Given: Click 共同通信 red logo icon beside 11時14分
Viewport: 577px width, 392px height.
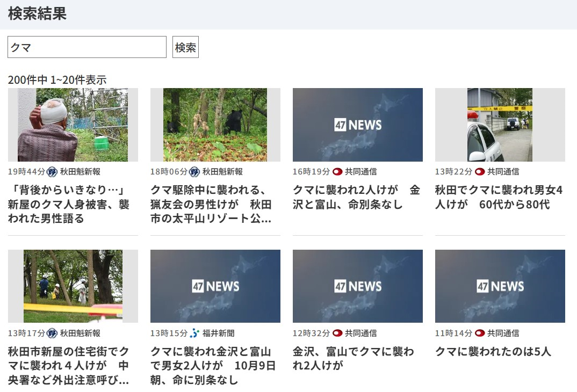Looking at the screenshot, I should 480,333.
